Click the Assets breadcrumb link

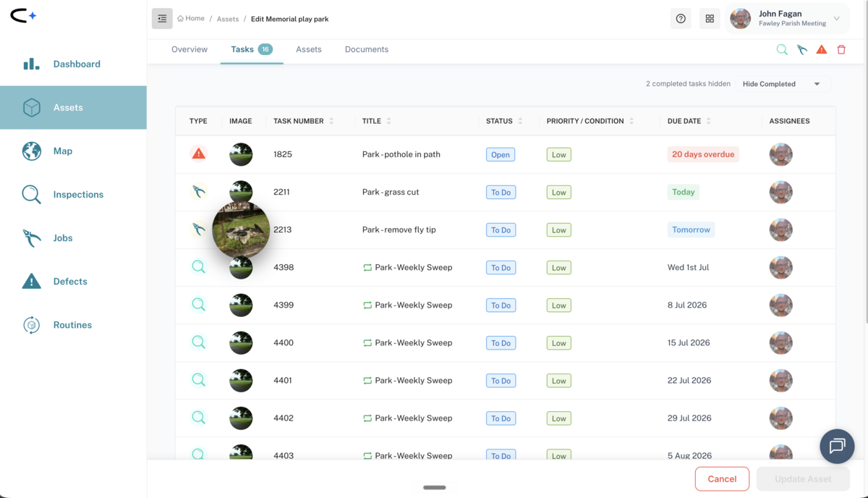228,19
